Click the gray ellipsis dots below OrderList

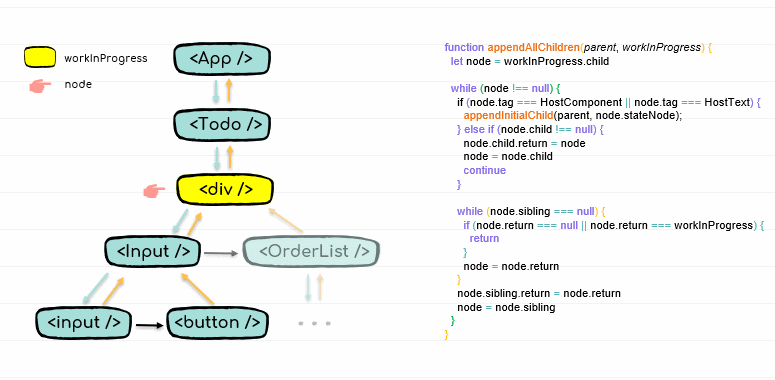[x=314, y=324]
